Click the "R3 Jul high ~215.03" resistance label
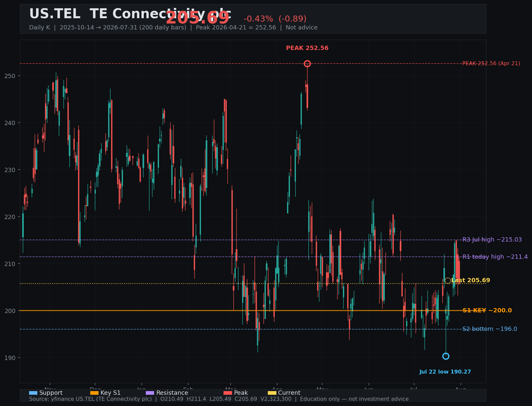The width and height of the screenshot is (532, 406). (492, 240)
